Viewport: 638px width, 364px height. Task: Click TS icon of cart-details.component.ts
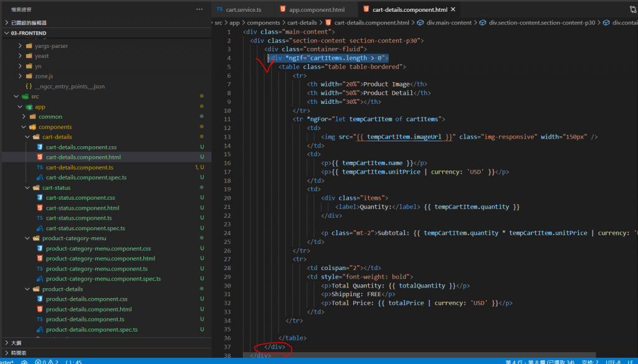click(x=39, y=167)
